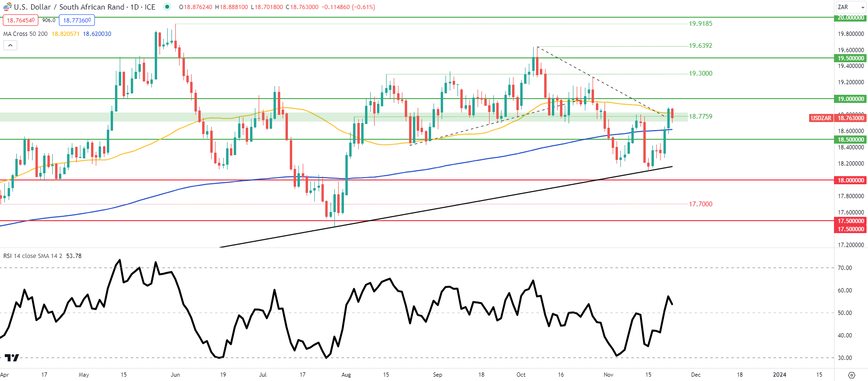The width and height of the screenshot is (868, 381).
Task: Click the 200 MA value 18.620030
Action: coord(97,34)
